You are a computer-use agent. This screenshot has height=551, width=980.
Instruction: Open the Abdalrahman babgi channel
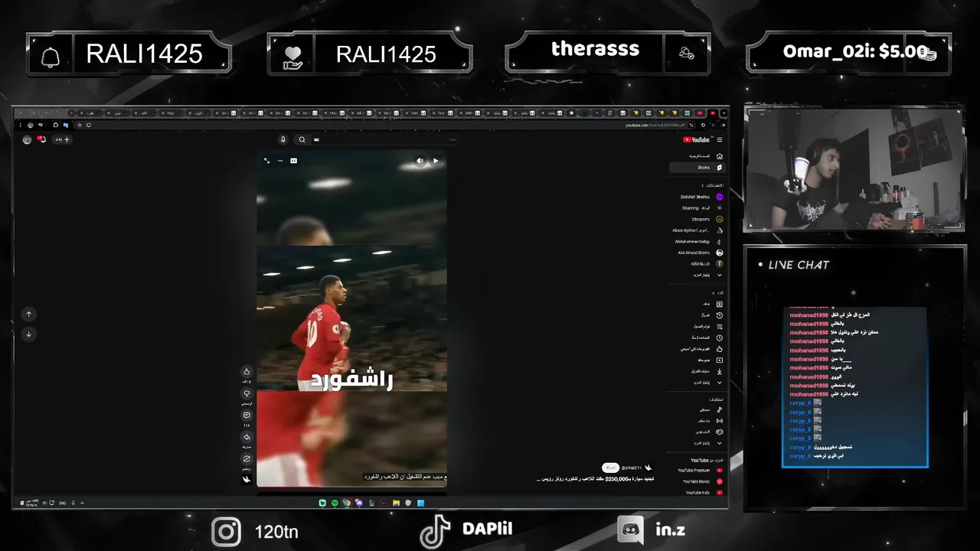pos(697,242)
